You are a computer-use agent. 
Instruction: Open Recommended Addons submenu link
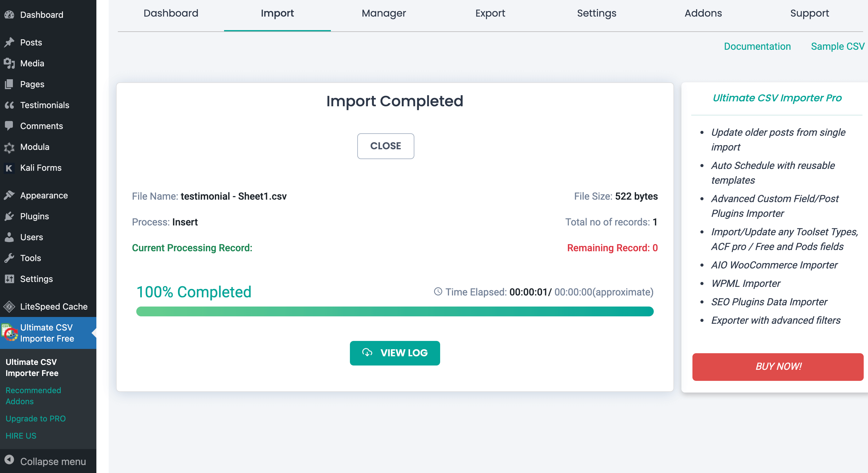[x=33, y=396]
